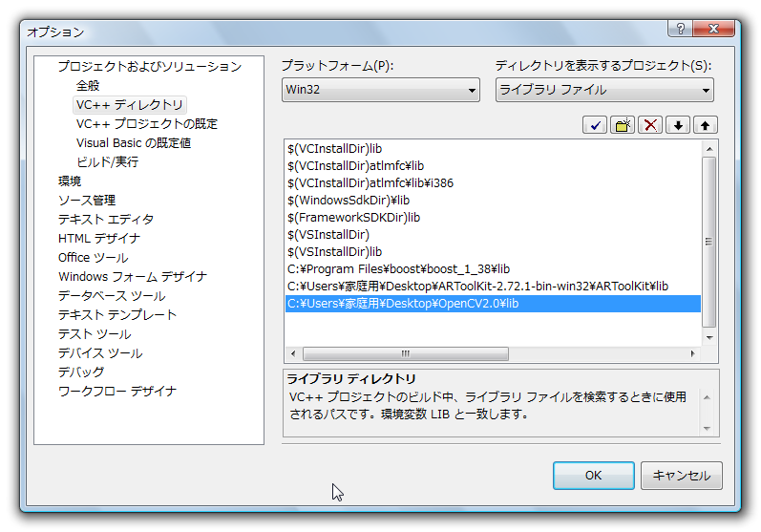Select 全般 under projects and solutions
This screenshot has height=532, width=761.
click(88, 85)
